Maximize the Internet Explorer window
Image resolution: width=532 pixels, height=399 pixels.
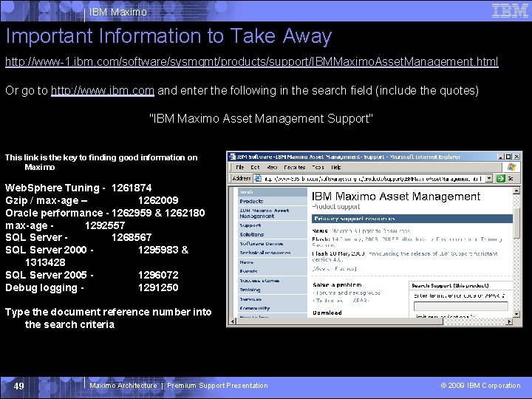pyautogui.click(x=508, y=157)
